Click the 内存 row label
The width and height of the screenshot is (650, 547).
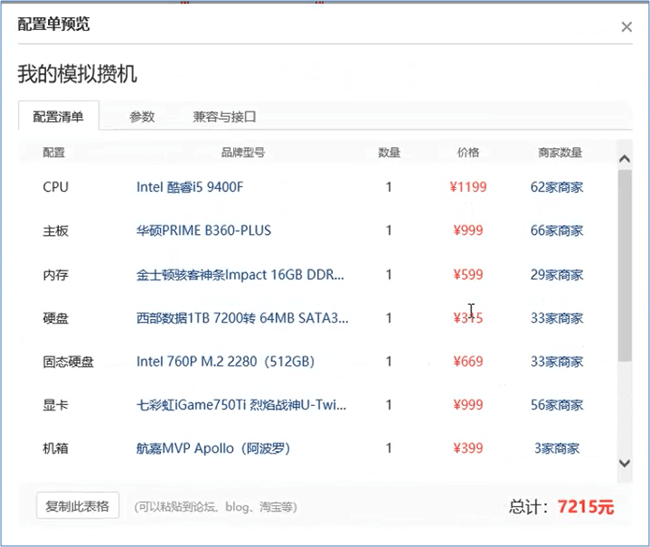pos(56,275)
